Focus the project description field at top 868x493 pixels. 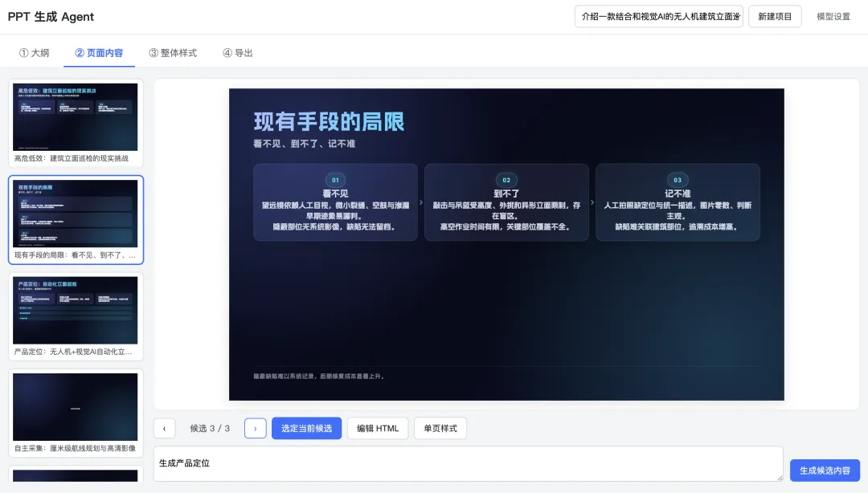659,17
